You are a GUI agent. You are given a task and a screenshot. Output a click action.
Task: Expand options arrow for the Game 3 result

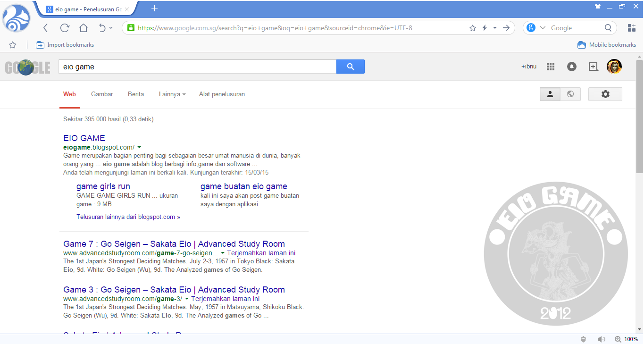click(x=187, y=299)
